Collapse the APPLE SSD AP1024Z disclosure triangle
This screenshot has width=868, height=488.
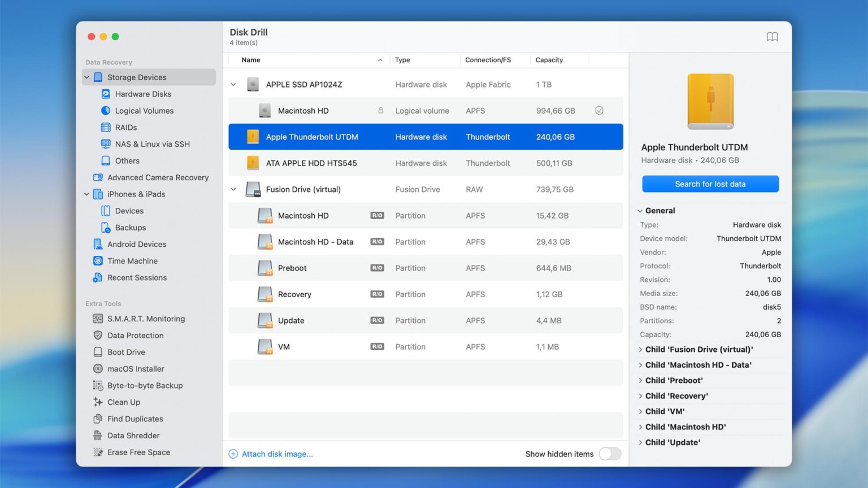[233, 84]
